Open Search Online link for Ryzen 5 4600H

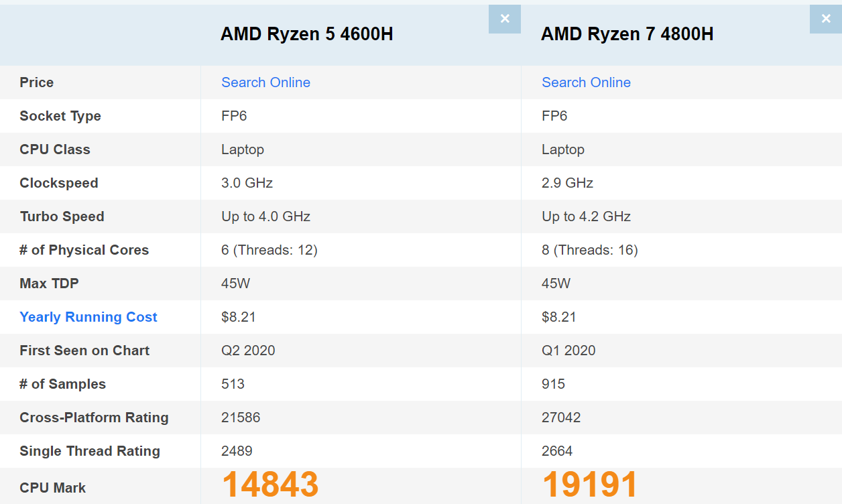pos(265,82)
